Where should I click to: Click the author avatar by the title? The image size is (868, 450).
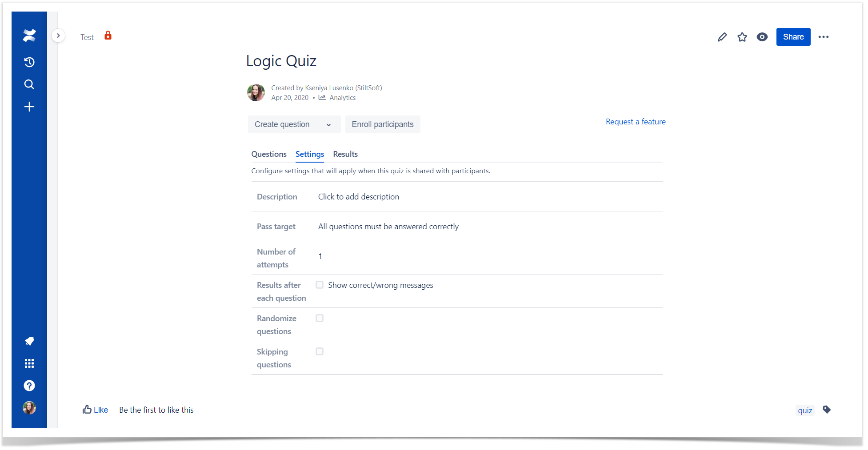point(256,92)
